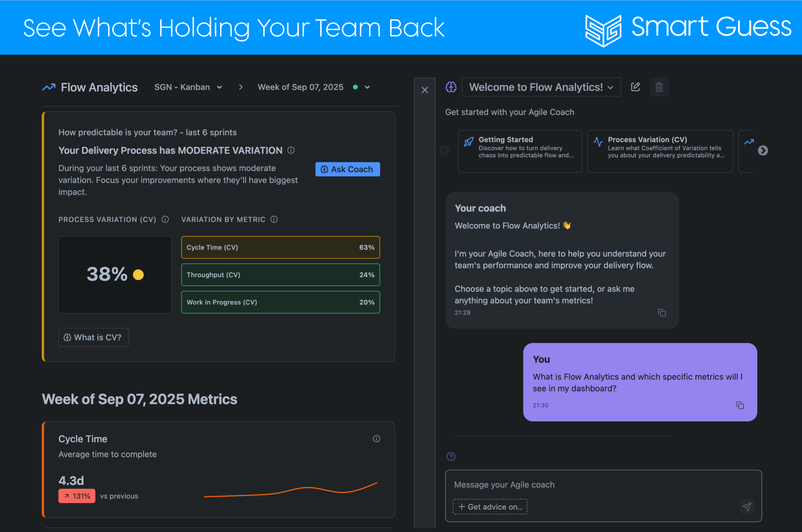
Task: Click the trash icon to delete the chat
Action: [659, 87]
